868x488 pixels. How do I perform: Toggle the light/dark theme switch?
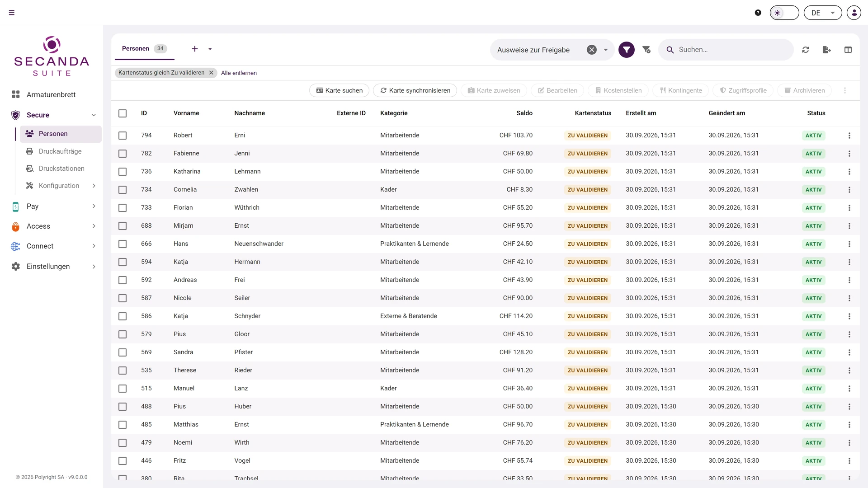click(x=784, y=13)
